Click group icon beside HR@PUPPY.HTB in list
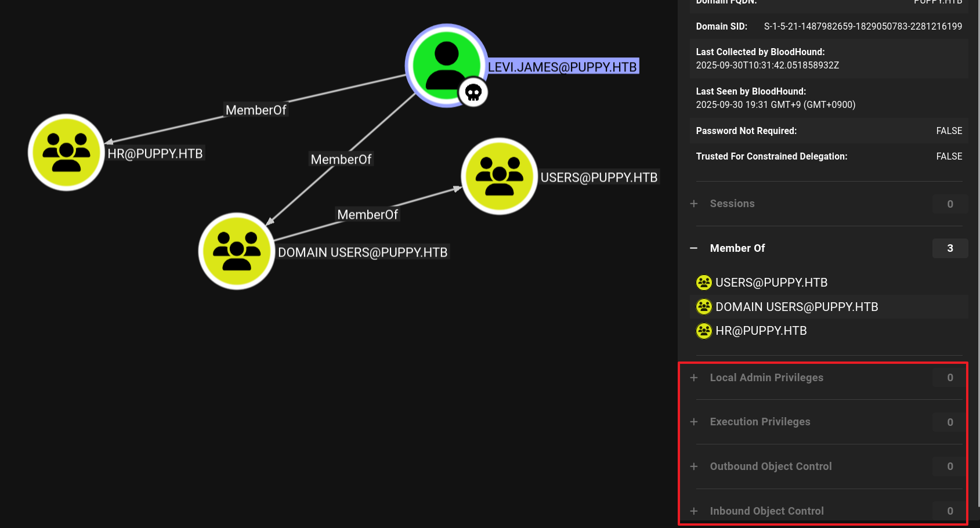The width and height of the screenshot is (980, 528). (x=704, y=331)
